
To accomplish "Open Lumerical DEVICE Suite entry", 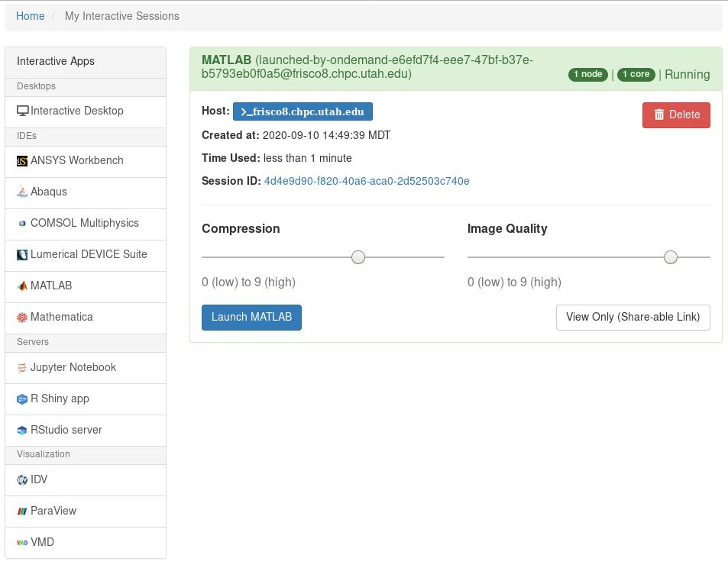I will tap(86, 256).
